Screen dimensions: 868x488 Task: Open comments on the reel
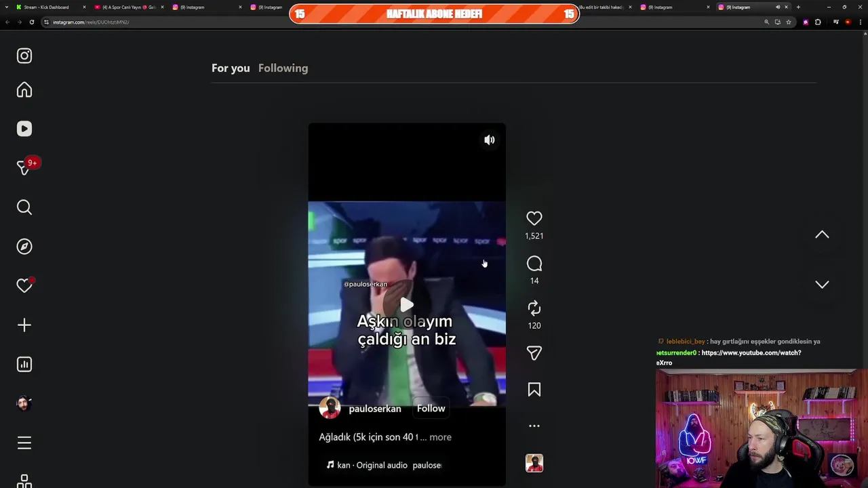pos(534,264)
